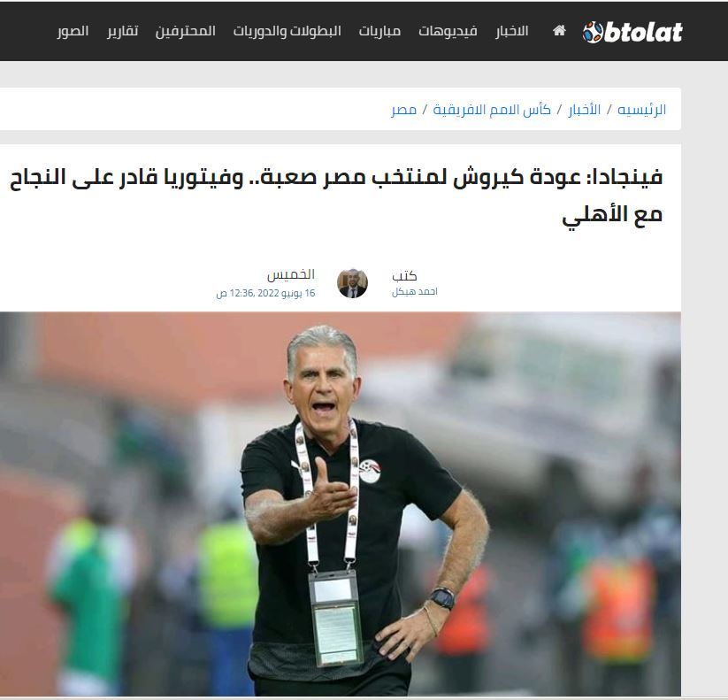Open البطولات والدوريات navigation item
This screenshot has height=700, width=728.
click(287, 31)
